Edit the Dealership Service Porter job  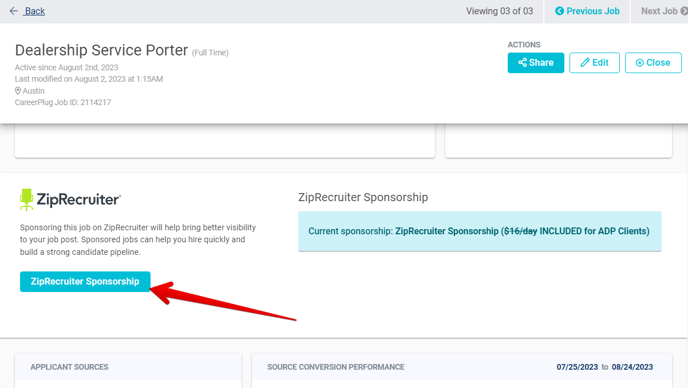594,63
